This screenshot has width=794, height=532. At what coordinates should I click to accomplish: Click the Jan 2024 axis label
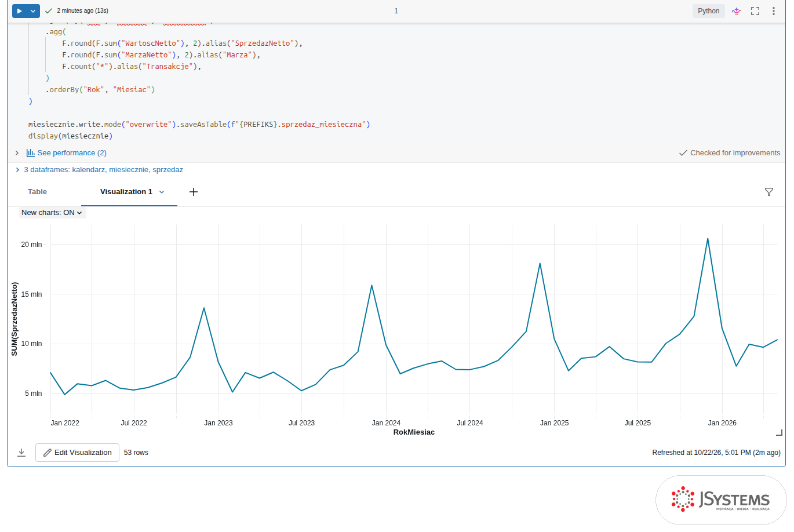point(386,423)
